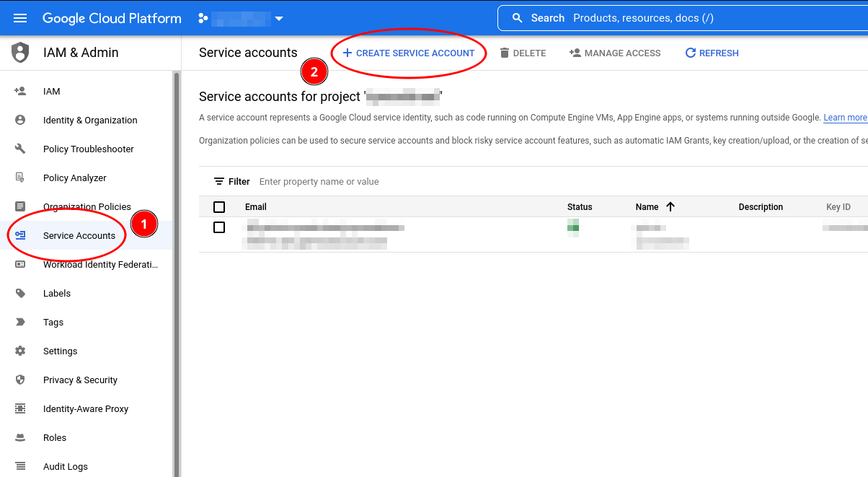Check the service account row checkbox
The height and width of the screenshot is (477, 868).
(219, 227)
